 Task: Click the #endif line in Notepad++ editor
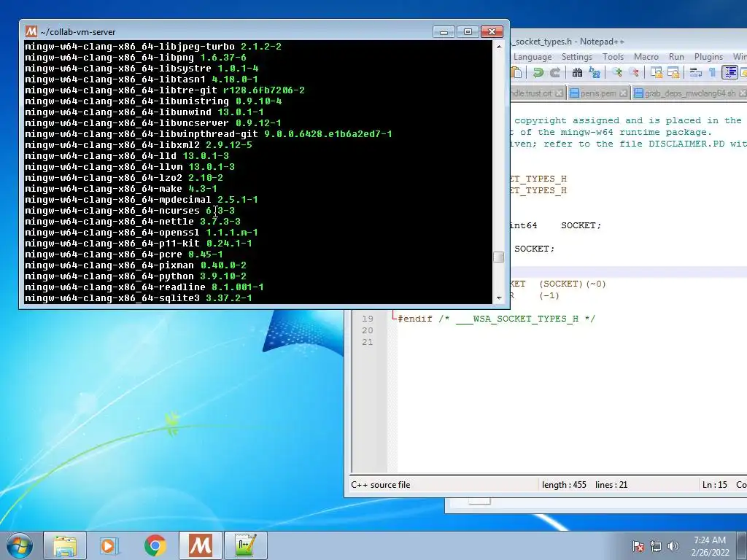coord(497,319)
